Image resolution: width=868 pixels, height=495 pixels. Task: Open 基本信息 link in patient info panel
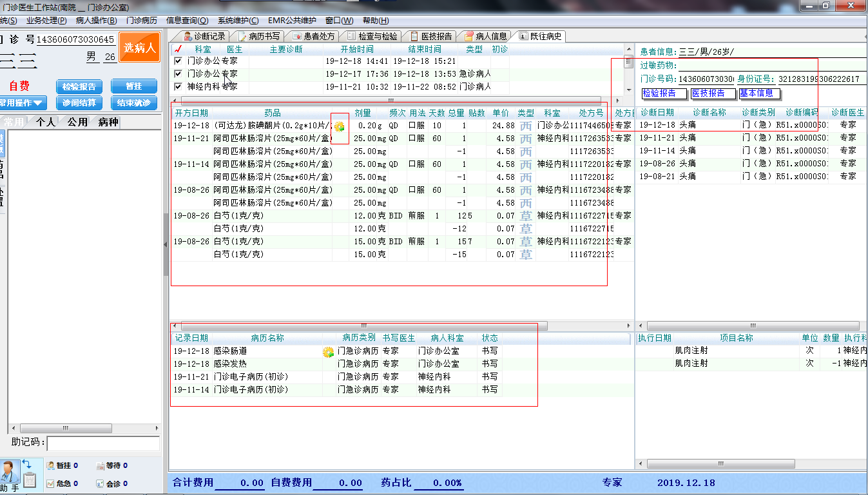760,93
